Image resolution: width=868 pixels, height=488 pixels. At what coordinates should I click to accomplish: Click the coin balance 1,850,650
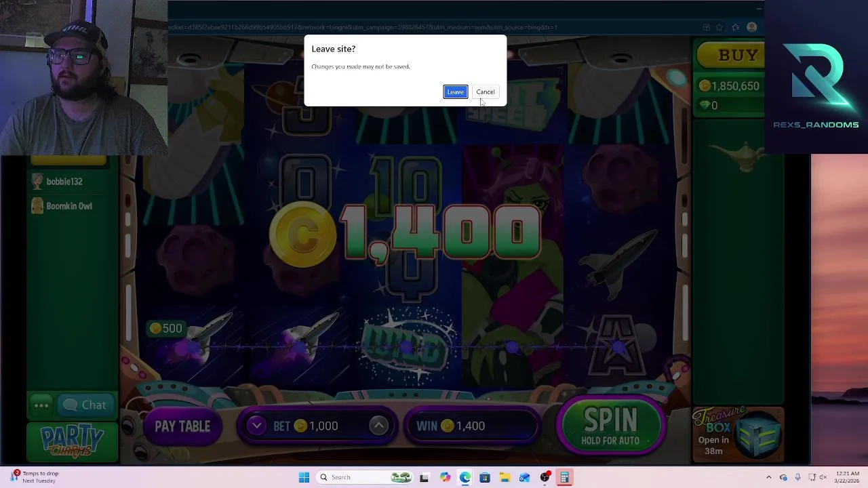pos(729,86)
